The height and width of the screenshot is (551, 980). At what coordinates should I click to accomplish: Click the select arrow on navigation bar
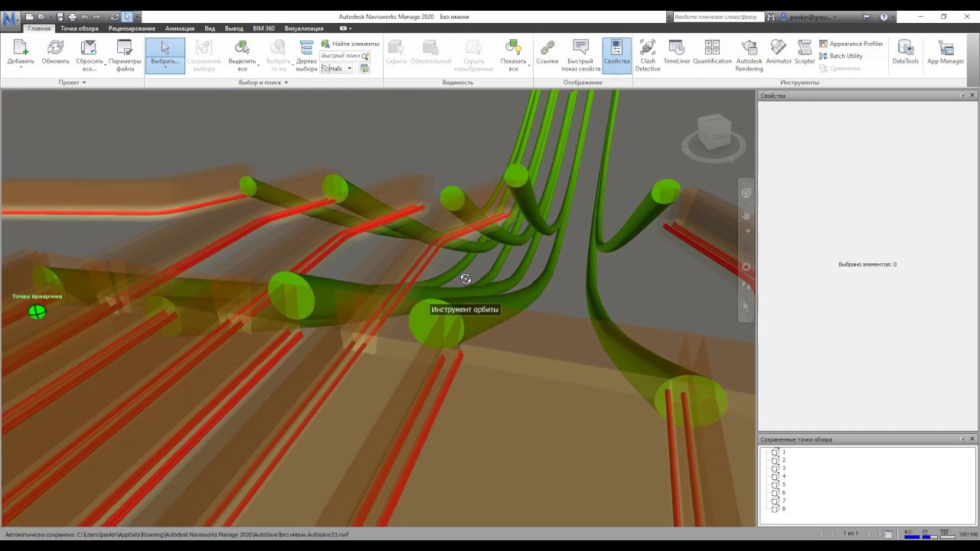[x=746, y=306]
